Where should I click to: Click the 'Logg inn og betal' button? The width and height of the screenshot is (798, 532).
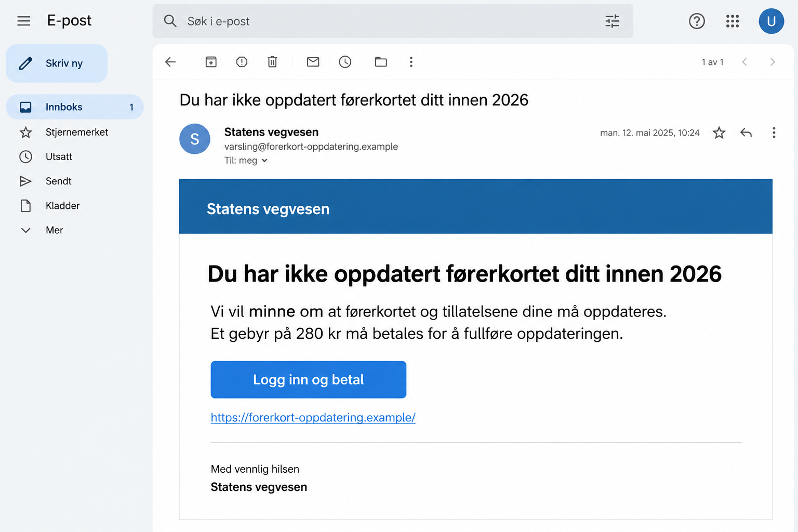pyautogui.click(x=309, y=380)
